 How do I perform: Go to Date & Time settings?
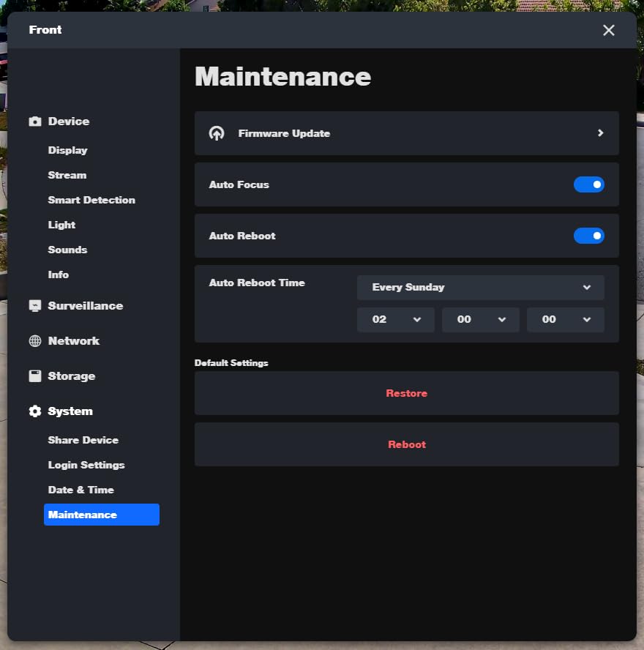pos(80,490)
